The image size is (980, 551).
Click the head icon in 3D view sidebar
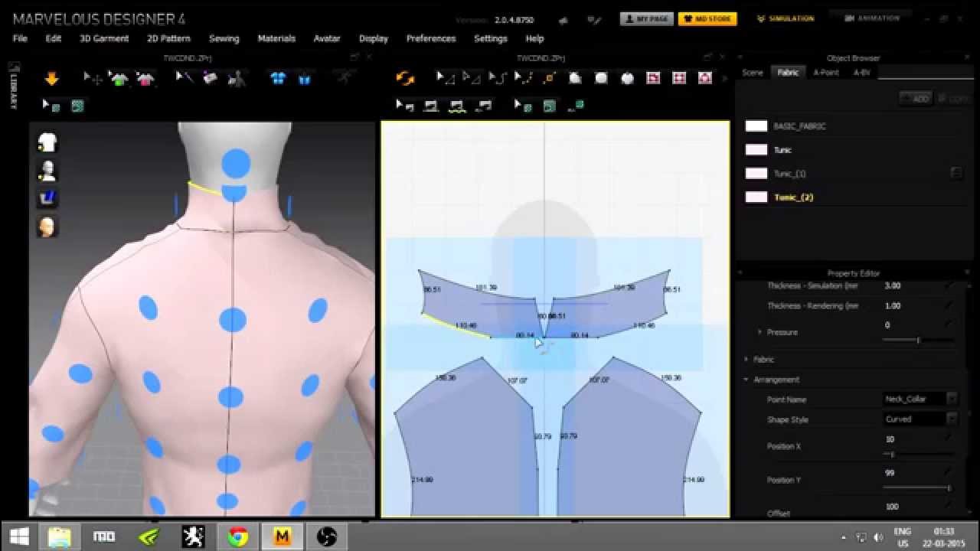pyautogui.click(x=48, y=226)
